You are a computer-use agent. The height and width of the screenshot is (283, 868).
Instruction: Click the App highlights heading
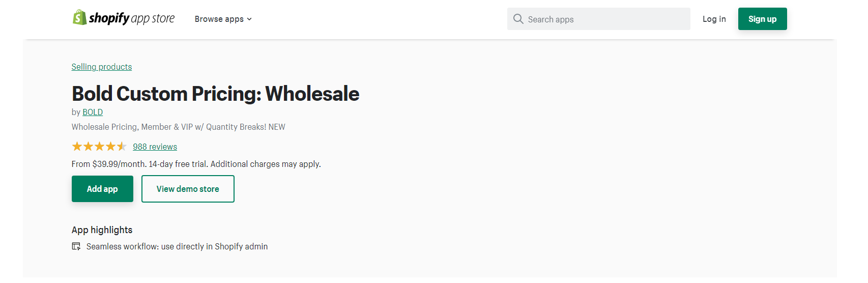tap(102, 230)
